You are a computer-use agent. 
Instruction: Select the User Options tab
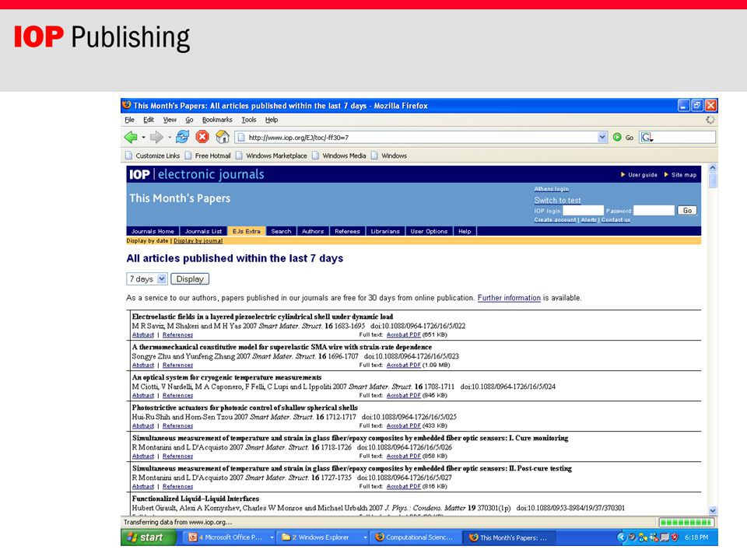[x=429, y=232]
